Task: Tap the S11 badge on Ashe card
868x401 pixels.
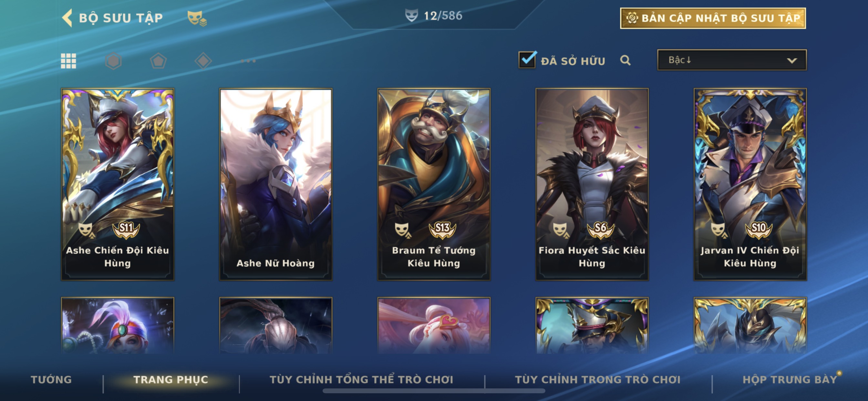Action: [x=126, y=229]
